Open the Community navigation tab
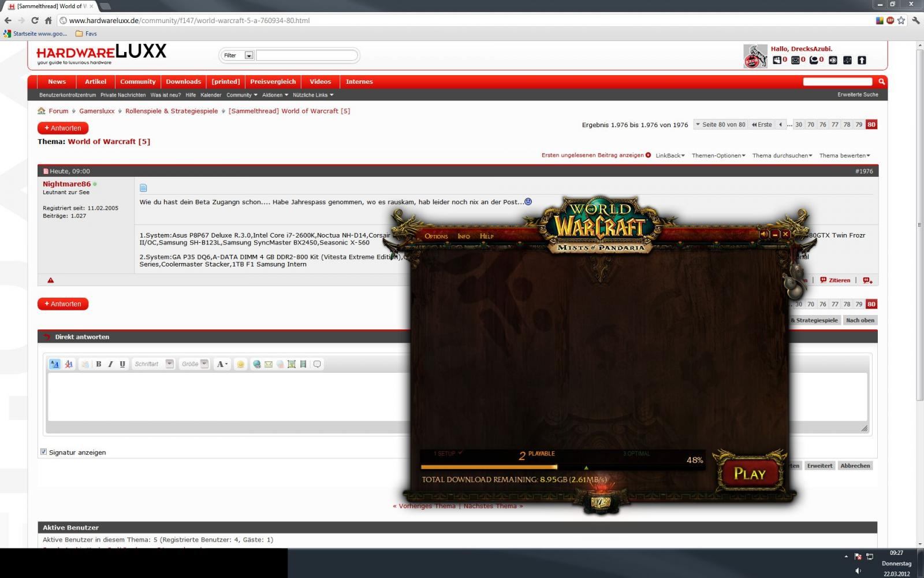The image size is (924, 578). click(x=138, y=81)
